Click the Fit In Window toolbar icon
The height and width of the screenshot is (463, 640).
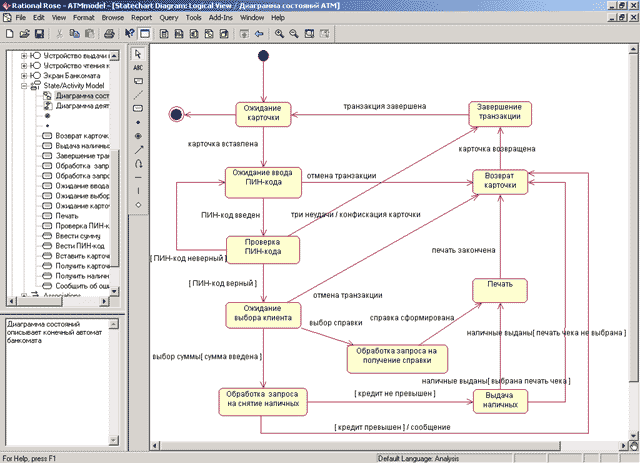[x=309, y=33]
